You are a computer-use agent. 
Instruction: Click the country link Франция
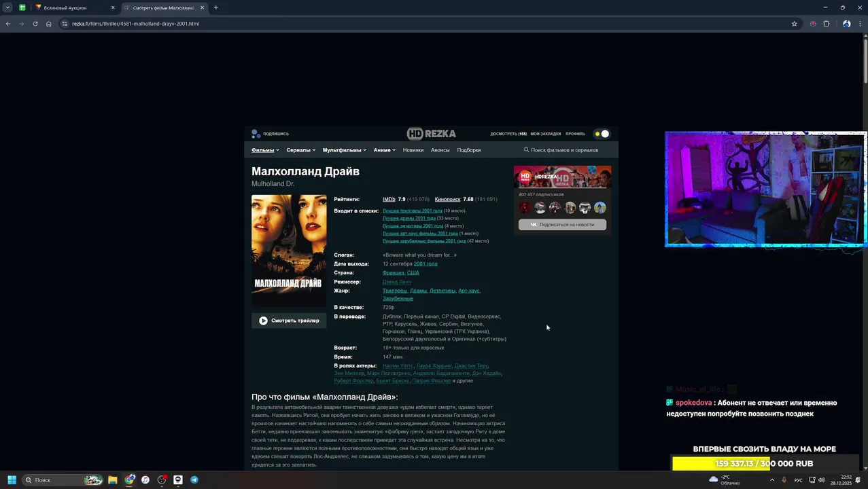[x=393, y=273]
